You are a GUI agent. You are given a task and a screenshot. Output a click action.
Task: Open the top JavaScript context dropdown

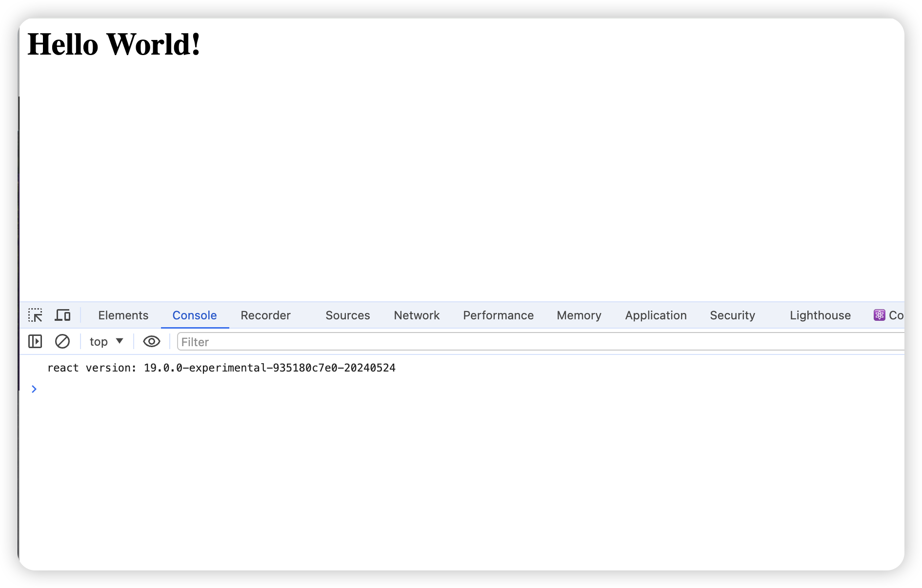106,341
